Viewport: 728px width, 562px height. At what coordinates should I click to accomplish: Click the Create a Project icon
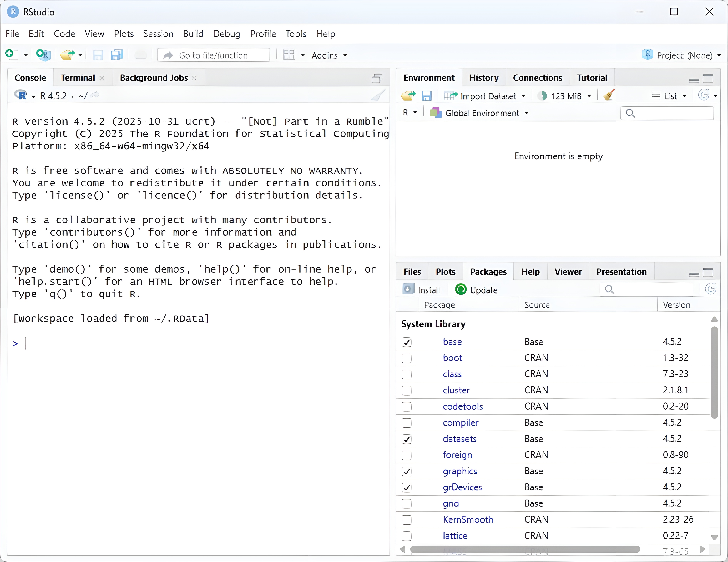tap(43, 55)
